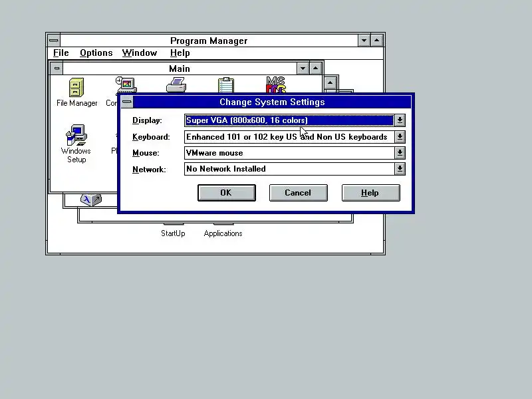Click the Enhanced 101 or 102 key keyboard field
This screenshot has width=532, height=399.
(289, 137)
